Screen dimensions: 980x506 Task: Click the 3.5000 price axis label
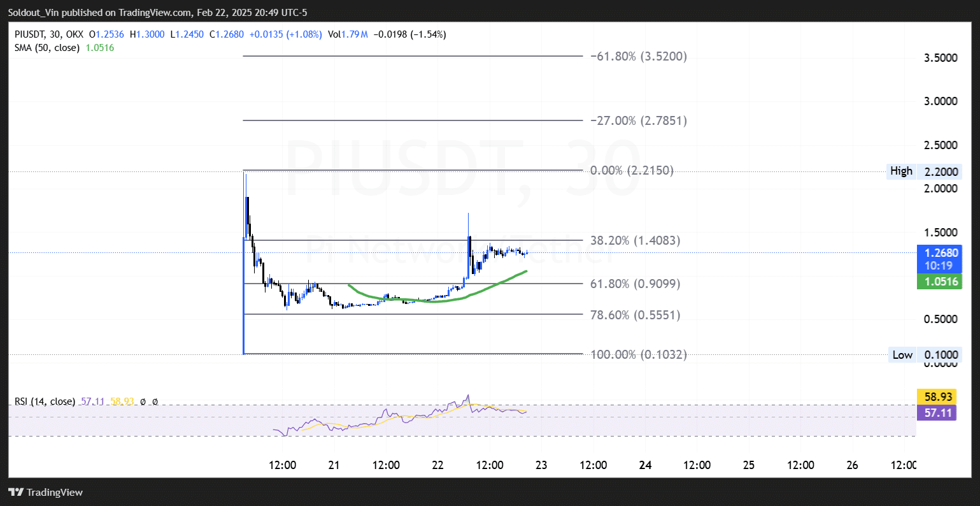coord(941,58)
